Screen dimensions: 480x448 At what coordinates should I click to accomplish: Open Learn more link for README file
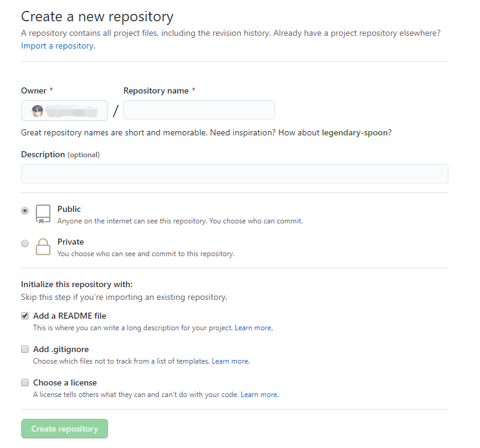click(x=254, y=328)
